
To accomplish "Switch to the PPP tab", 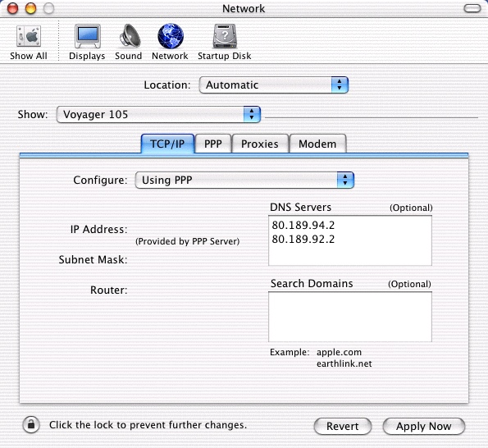I will tap(213, 144).
